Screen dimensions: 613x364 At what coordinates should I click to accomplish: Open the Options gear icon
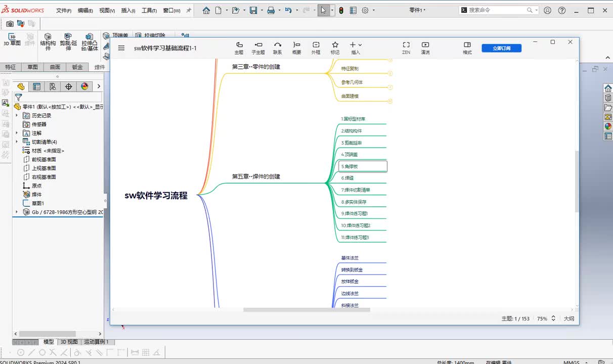[x=365, y=10]
